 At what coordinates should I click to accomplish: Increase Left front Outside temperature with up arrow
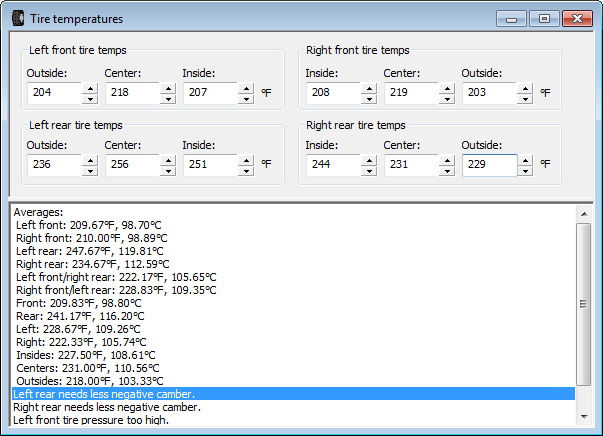(90, 88)
